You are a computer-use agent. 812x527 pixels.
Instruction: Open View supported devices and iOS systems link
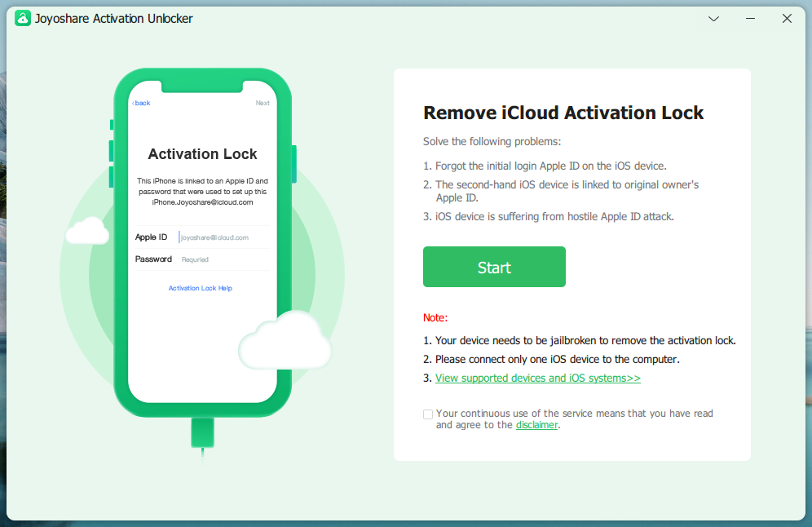pos(537,379)
